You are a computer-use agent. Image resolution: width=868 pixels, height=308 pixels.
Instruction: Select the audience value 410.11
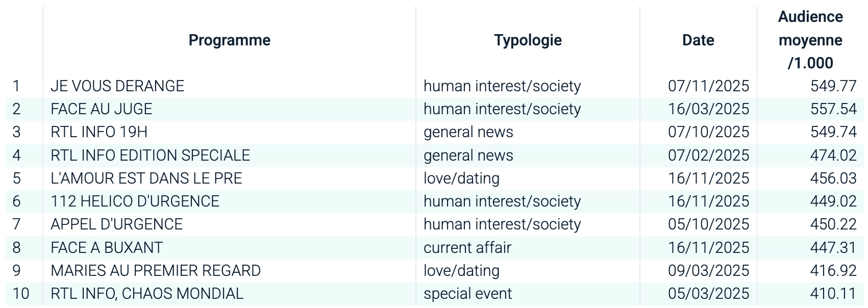point(833,294)
